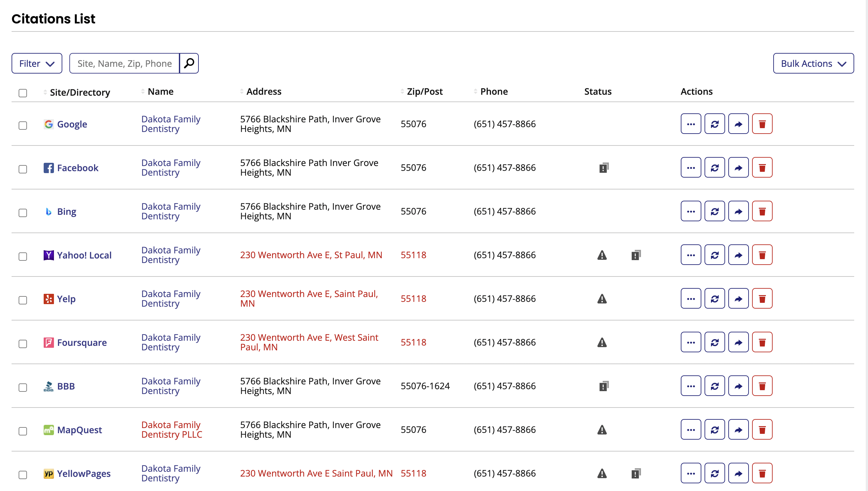Viewport: 868px width, 491px height.
Task: Share the Google citation via arrow icon
Action: [x=738, y=124]
